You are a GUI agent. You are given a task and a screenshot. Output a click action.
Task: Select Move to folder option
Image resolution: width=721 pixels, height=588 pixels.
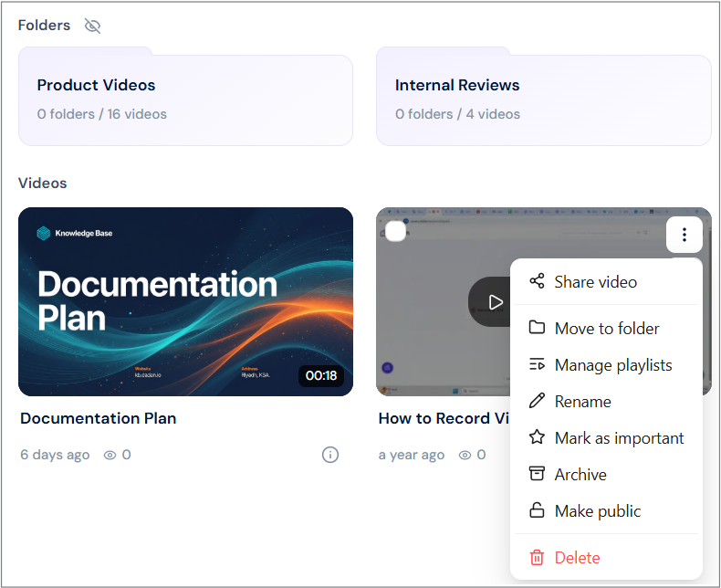pos(606,328)
